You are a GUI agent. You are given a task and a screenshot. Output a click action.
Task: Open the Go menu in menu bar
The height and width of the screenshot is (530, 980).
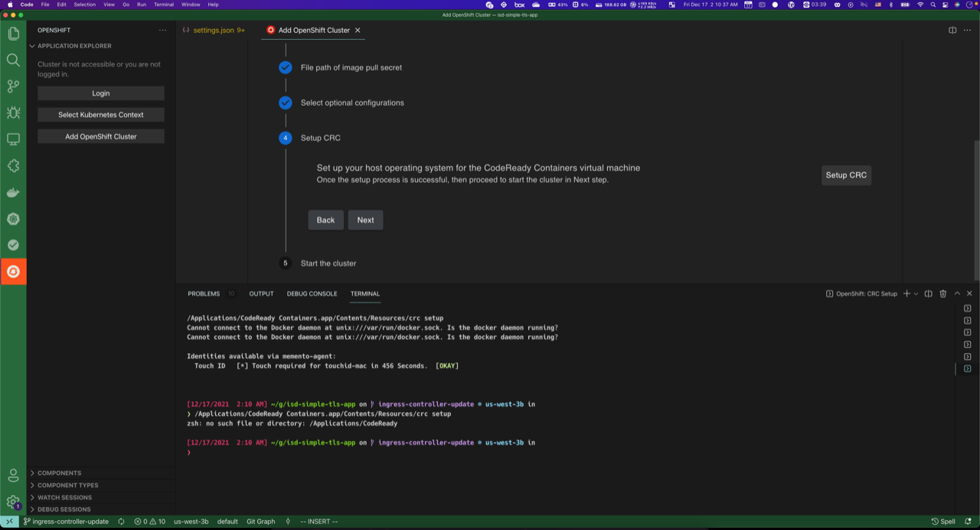(x=126, y=5)
